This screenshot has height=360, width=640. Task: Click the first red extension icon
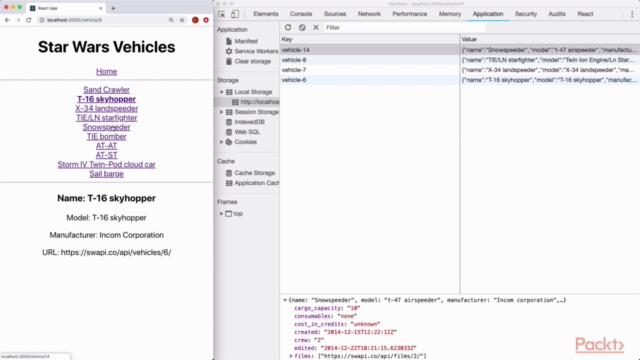tap(195, 20)
